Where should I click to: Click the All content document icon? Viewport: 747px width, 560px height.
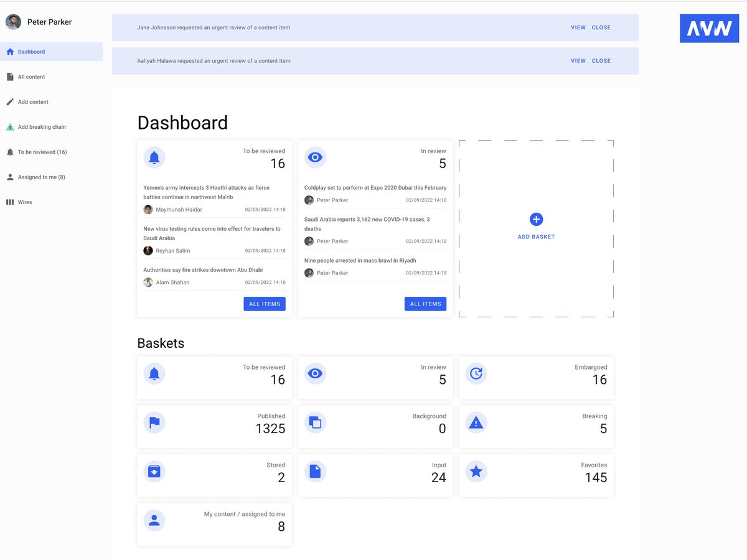(x=10, y=77)
